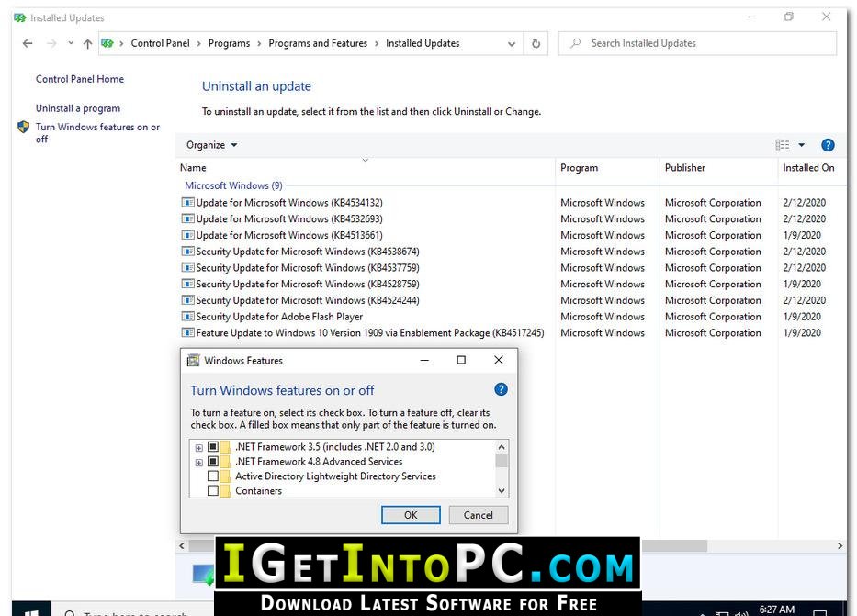This screenshot has width=857, height=616.
Task: Open Uninstall a program link
Action: click(78, 108)
